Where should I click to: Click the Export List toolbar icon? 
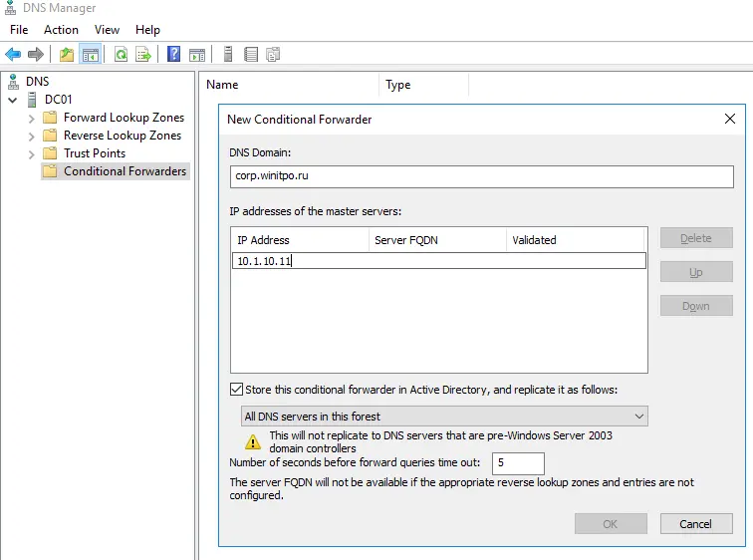click(x=143, y=54)
